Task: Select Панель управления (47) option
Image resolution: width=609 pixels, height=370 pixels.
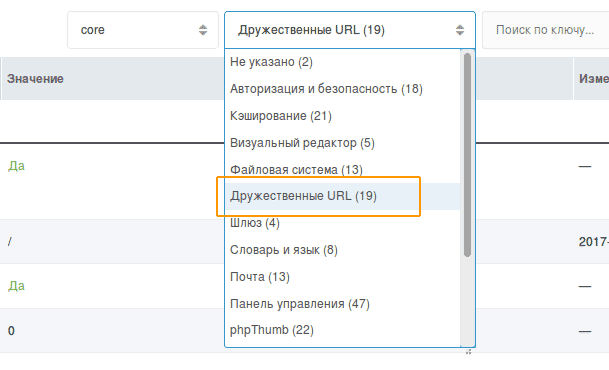Action: click(343, 304)
